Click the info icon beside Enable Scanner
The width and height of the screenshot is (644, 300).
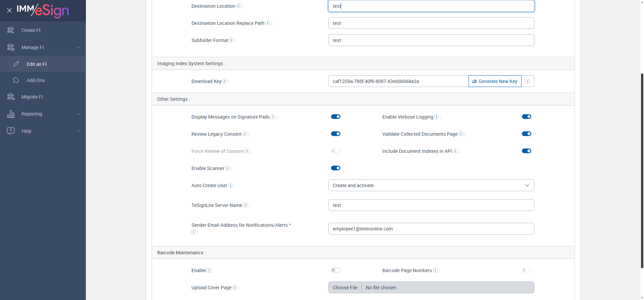[228, 168]
